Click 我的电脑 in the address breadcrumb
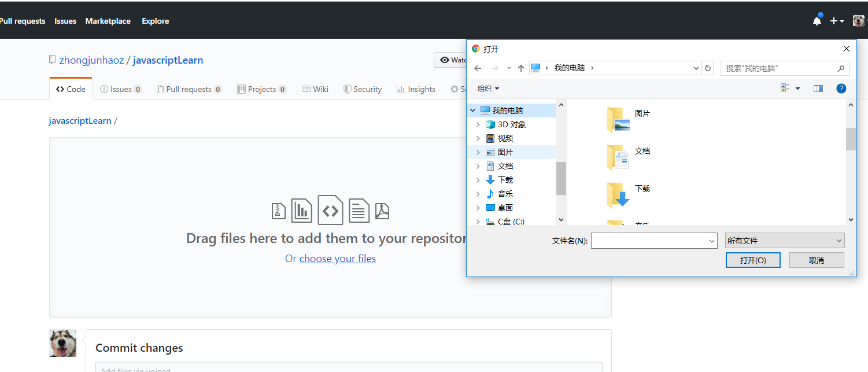 pyautogui.click(x=570, y=68)
